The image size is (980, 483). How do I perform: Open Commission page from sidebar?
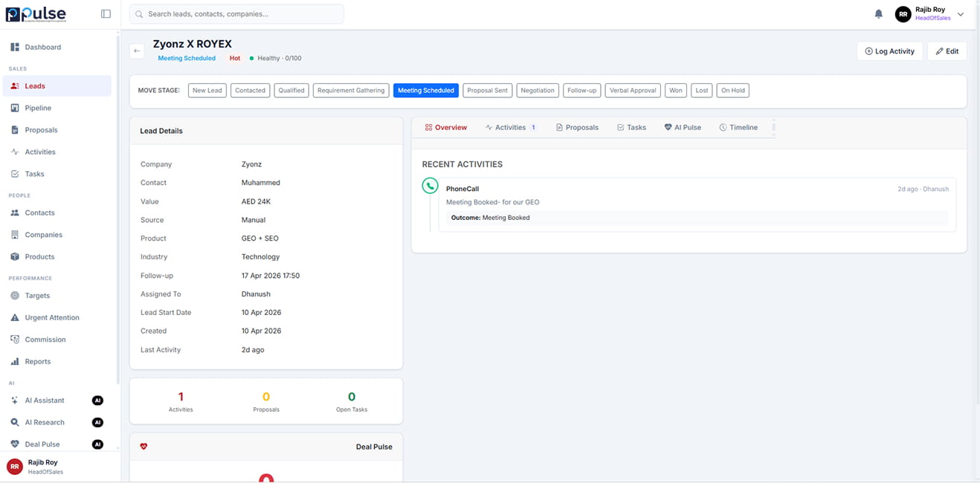tap(45, 340)
